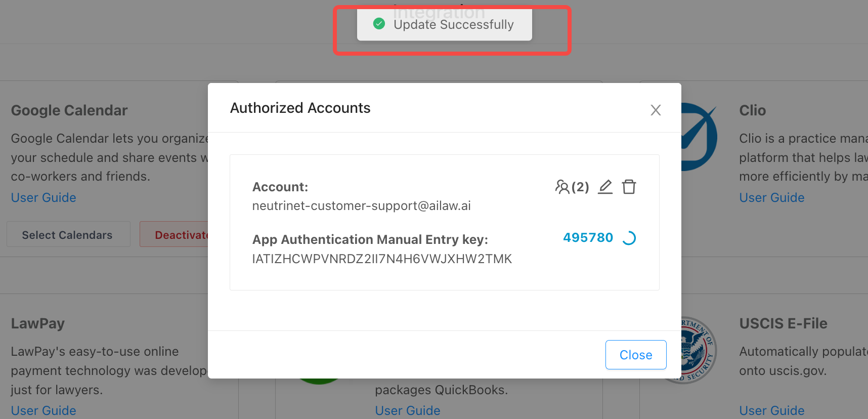
Task: Click the USCIS Homeland Security seal
Action: tap(699, 350)
